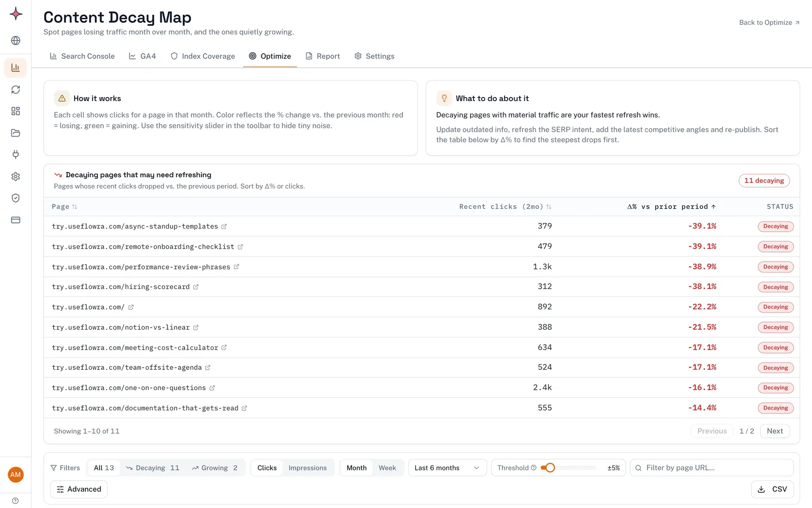Click the ±5% threshold value
Screen dimensions: 812x508
coord(614,468)
